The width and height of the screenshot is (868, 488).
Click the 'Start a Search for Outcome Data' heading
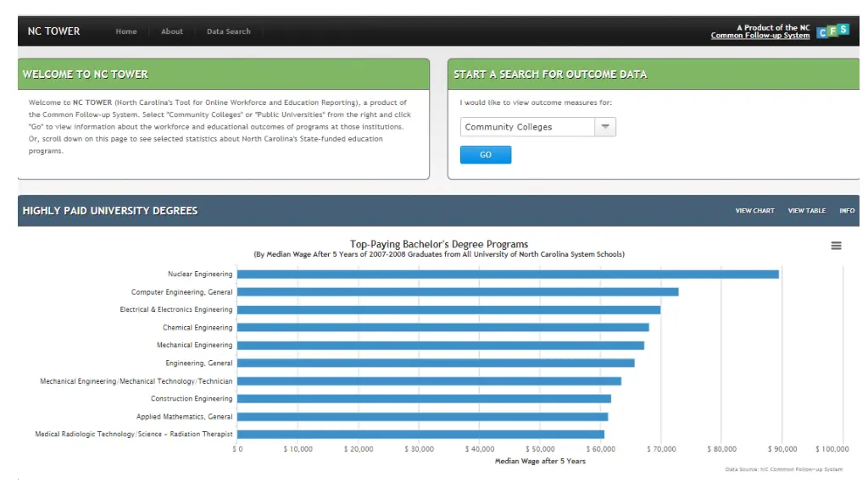click(550, 75)
